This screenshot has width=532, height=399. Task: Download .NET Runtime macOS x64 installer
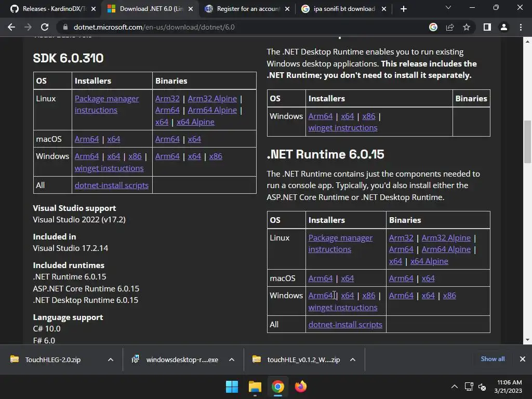(x=348, y=278)
